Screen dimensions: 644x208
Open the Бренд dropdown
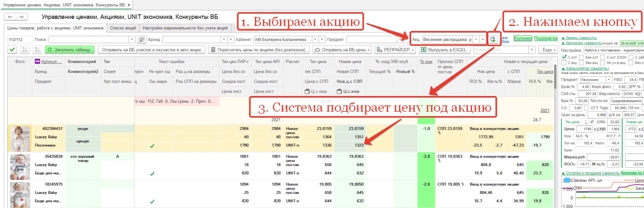click(224, 40)
